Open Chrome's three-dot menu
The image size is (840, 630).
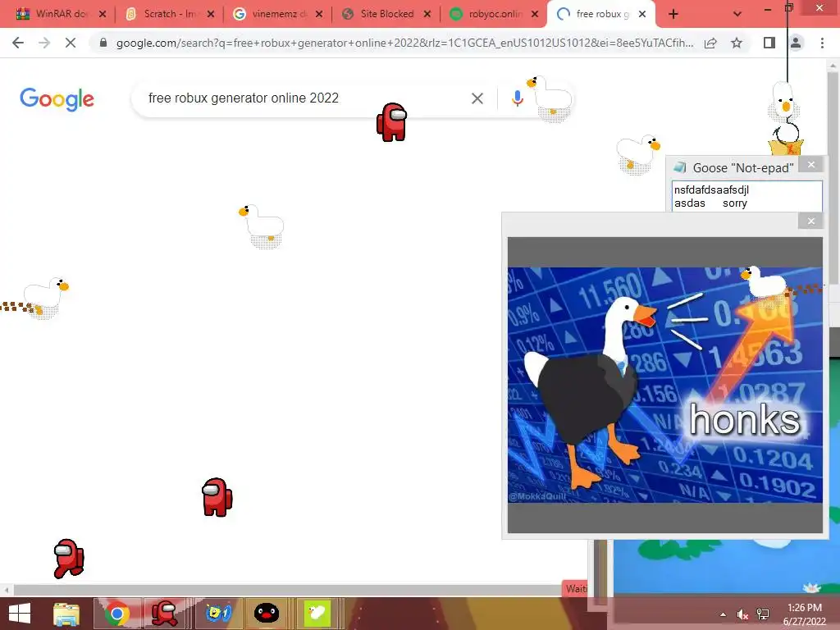(x=822, y=43)
